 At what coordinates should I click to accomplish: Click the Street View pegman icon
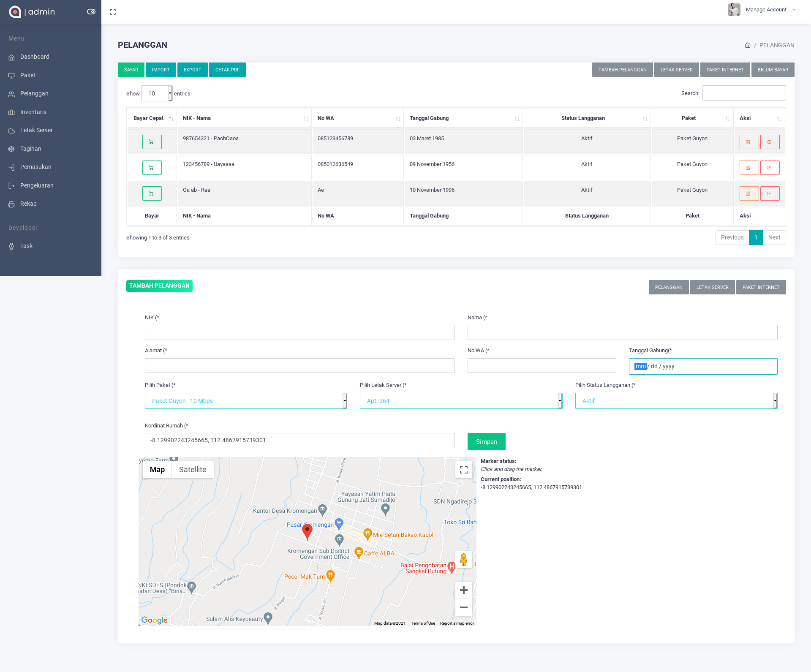(x=463, y=560)
